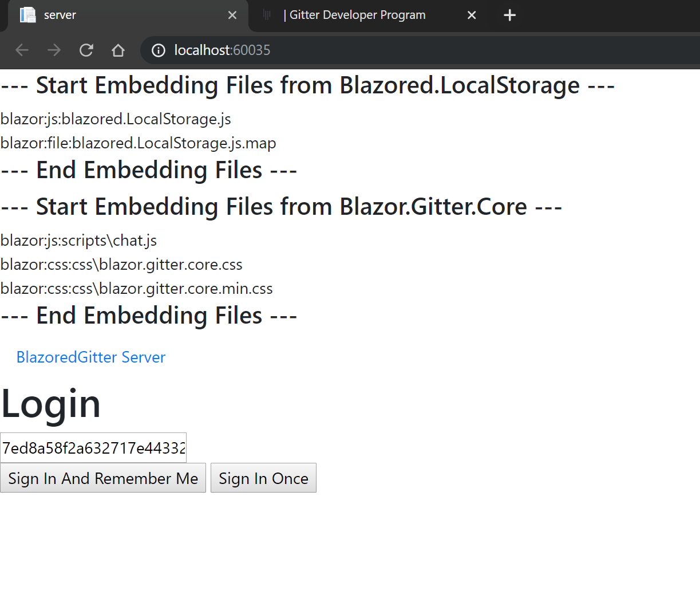Click the blazor:js:scripts\chat.js line

click(78, 240)
